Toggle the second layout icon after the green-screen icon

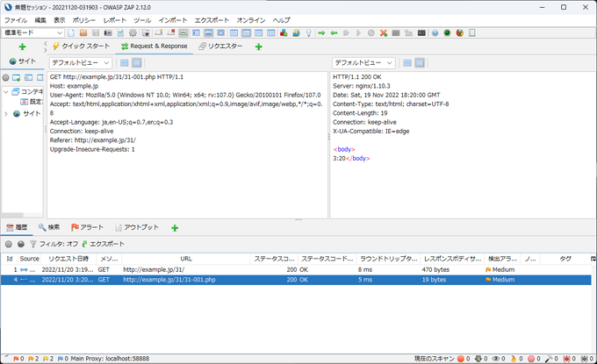click(208, 33)
